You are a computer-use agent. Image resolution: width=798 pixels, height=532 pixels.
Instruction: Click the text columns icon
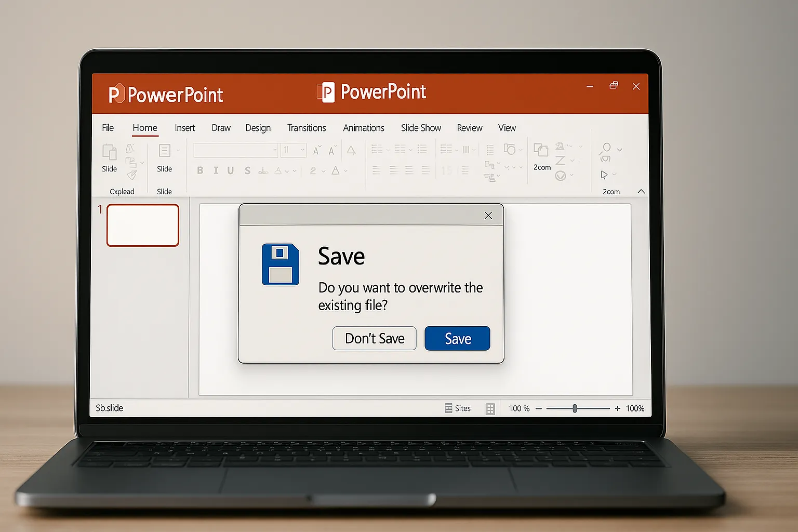tap(466, 149)
